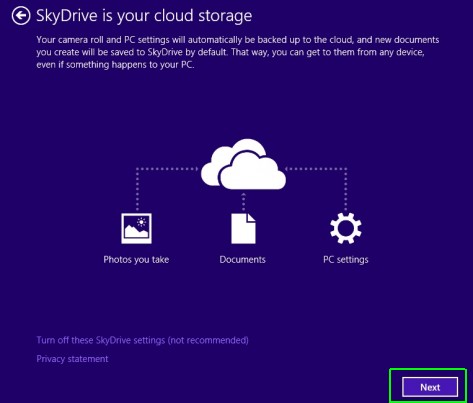Turn off these SkyDrive settings link
Viewport: 473px width, 403px height.
pyautogui.click(x=142, y=340)
